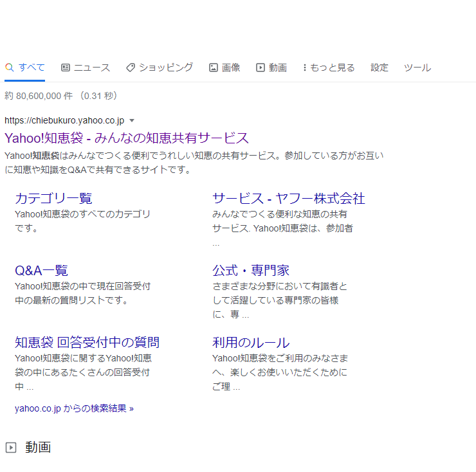This screenshot has width=476, height=472.
Task: Click description Yahoo!知恵袋に関するYahoo!知恵
Action: [x=83, y=372]
